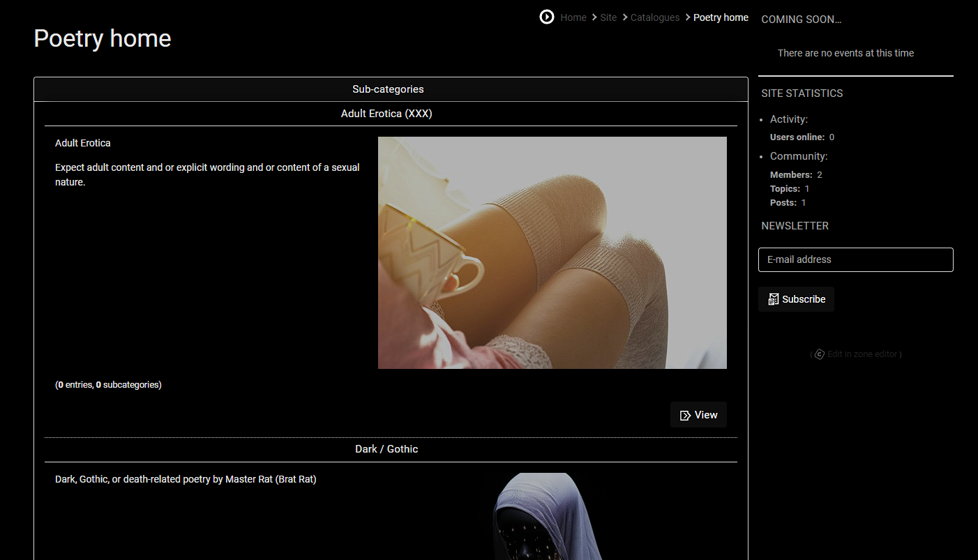Viewport: 978px width, 560px height.
Task: Navigate to Catalogues in the breadcrumb
Action: pos(654,17)
